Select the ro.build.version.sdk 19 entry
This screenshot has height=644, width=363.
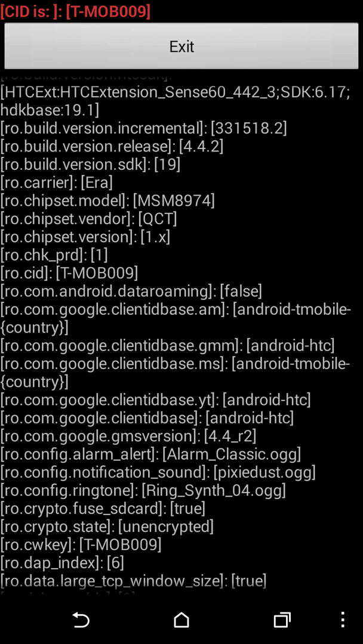(x=90, y=165)
